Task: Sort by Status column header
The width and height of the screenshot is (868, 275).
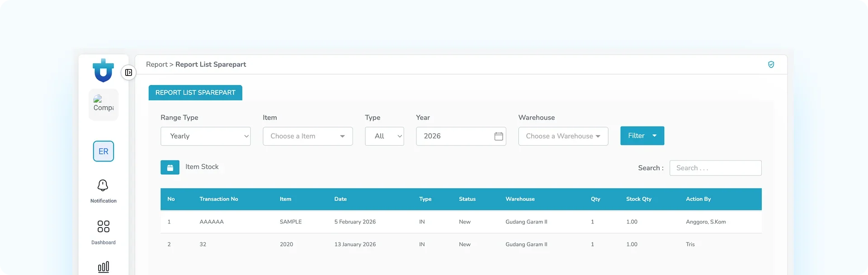Action: coord(467,199)
